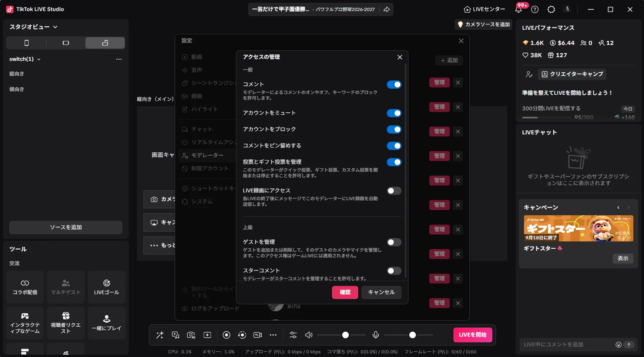Viewport: 644px width, 357px height.
Task: Open the switch(1) more options menu
Action: point(119,59)
